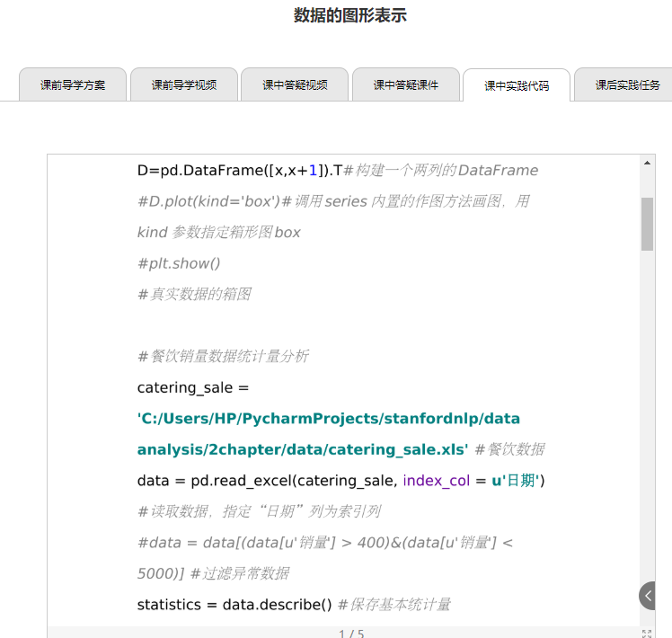Click the scroll-up arrow of document viewer

coord(647,164)
